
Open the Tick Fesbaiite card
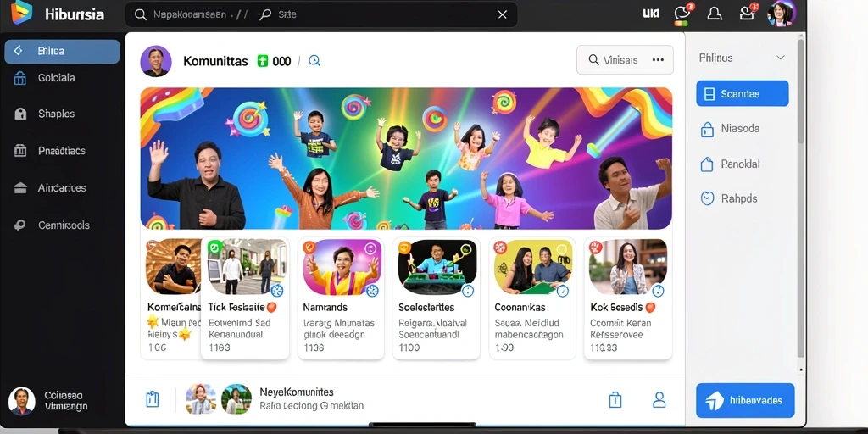tap(245, 299)
